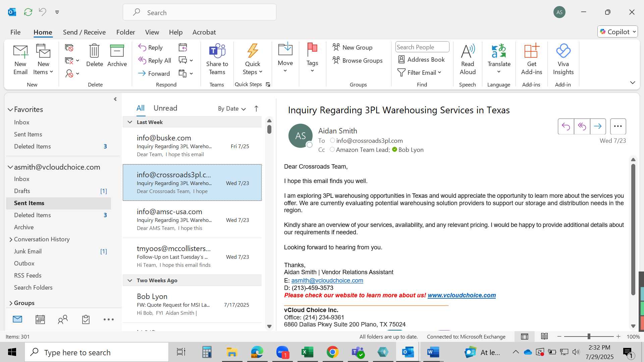The width and height of the screenshot is (644, 362).
Task: Click Forward in the ribbon
Action: click(x=154, y=73)
